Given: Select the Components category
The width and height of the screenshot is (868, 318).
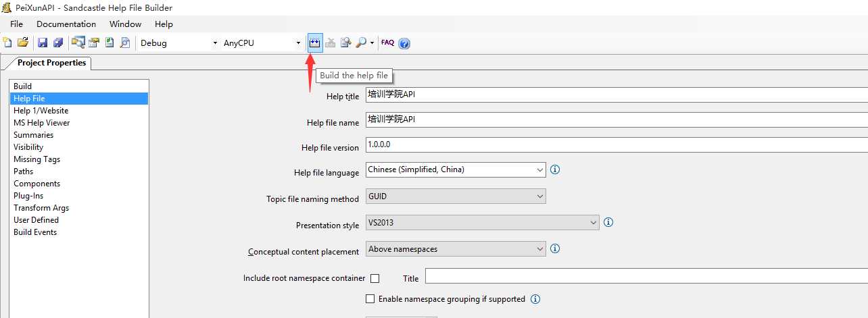Looking at the screenshot, I should click(x=79, y=184).
